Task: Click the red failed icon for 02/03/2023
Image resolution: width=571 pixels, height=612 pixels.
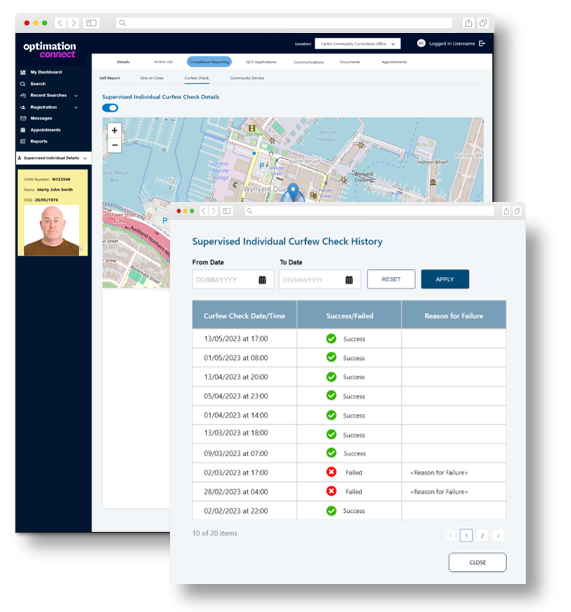Action: click(x=331, y=472)
